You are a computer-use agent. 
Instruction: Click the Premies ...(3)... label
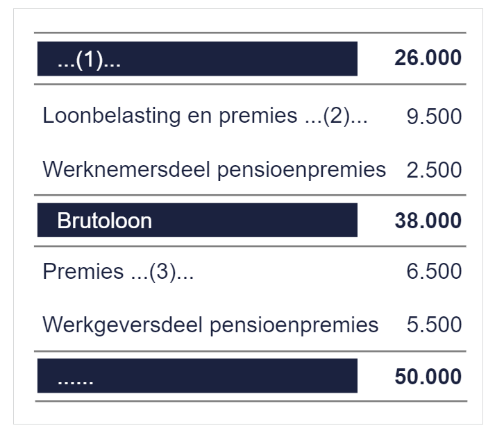(118, 272)
